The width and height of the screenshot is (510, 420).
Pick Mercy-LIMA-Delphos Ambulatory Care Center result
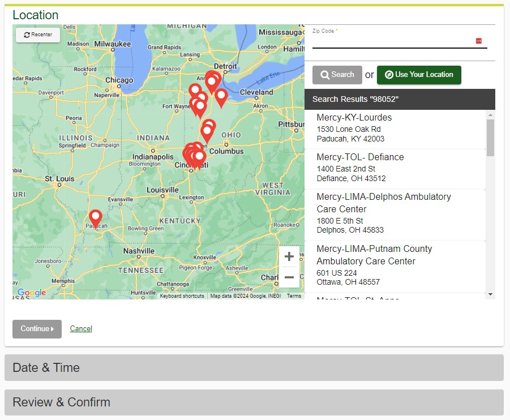[395, 215]
